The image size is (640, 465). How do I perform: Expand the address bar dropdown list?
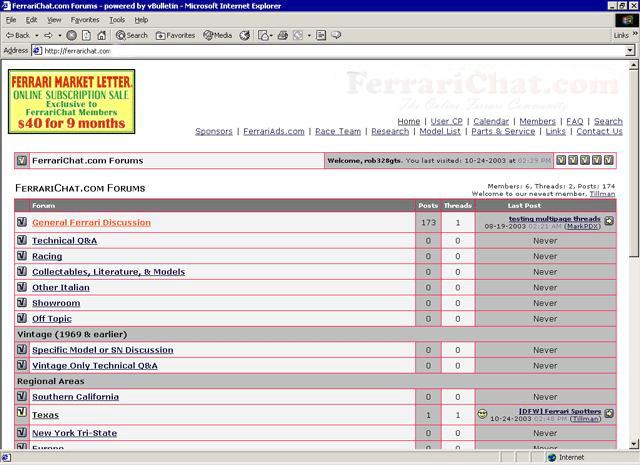click(x=630, y=51)
